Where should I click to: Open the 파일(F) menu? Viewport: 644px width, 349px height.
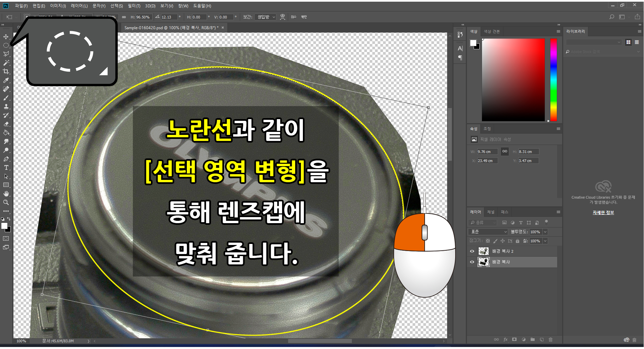click(21, 6)
